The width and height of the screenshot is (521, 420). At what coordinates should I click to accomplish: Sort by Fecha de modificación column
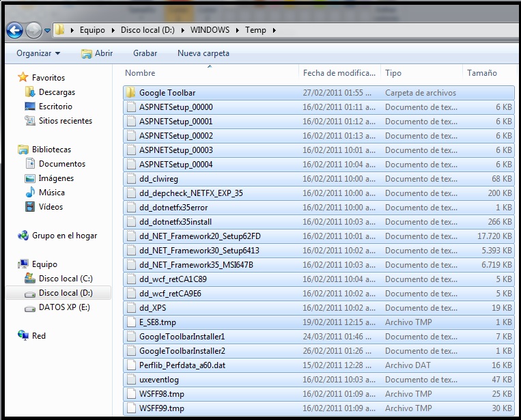point(339,73)
